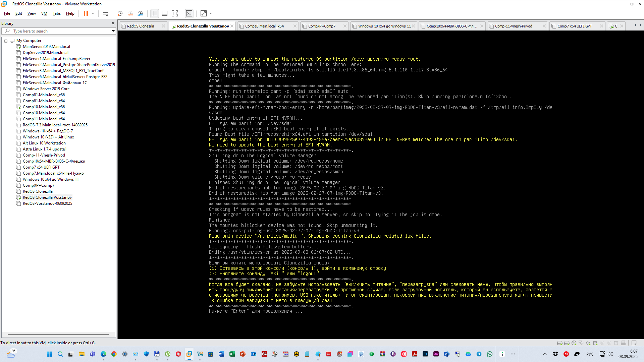Open Telegram from the taskbar

coord(479,354)
